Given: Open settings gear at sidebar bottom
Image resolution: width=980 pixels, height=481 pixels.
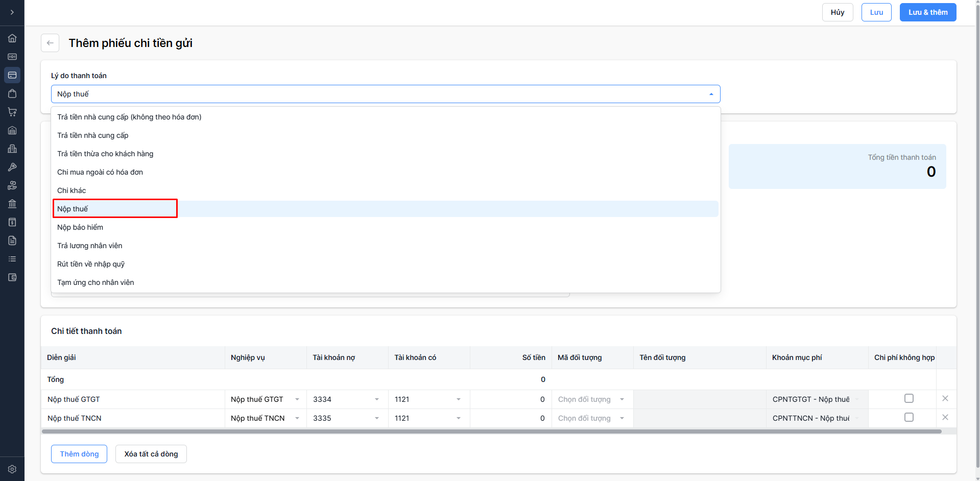Looking at the screenshot, I should 12,469.
